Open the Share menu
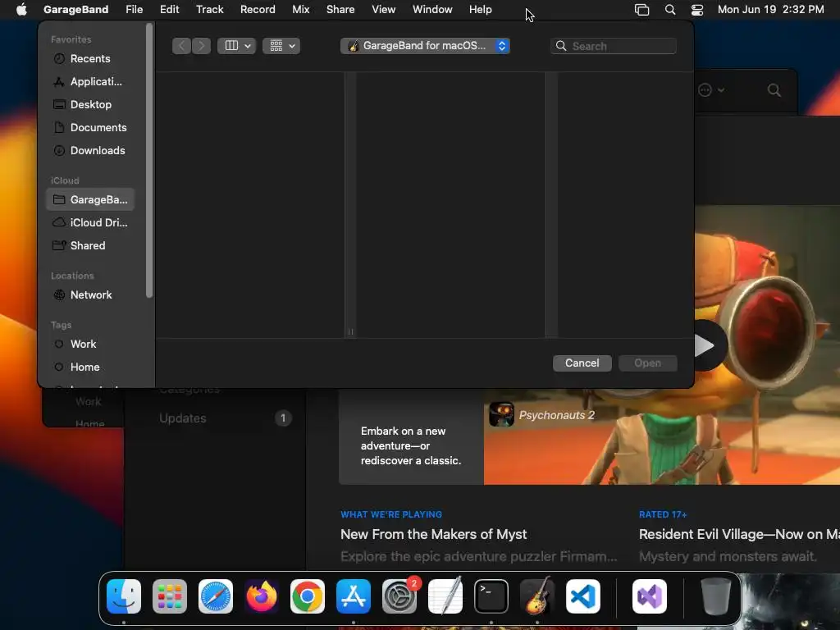 click(340, 10)
